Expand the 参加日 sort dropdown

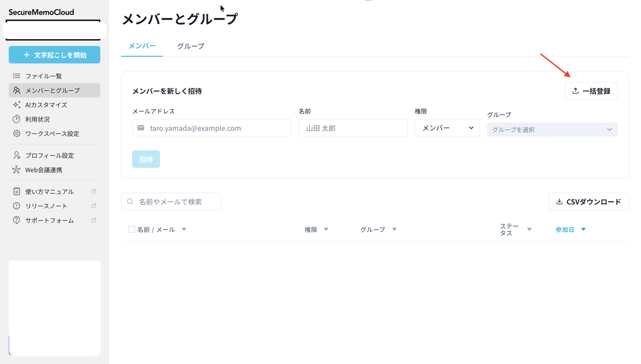(x=584, y=229)
